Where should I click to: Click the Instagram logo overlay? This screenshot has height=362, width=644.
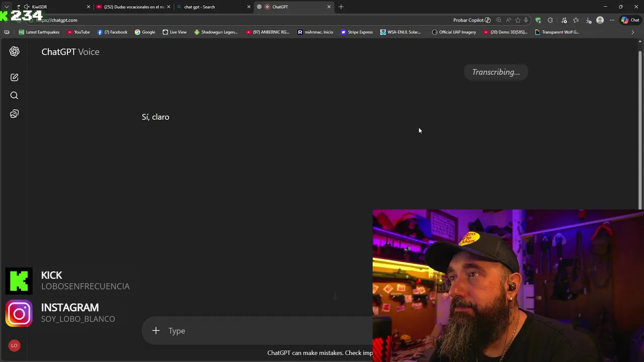19,313
